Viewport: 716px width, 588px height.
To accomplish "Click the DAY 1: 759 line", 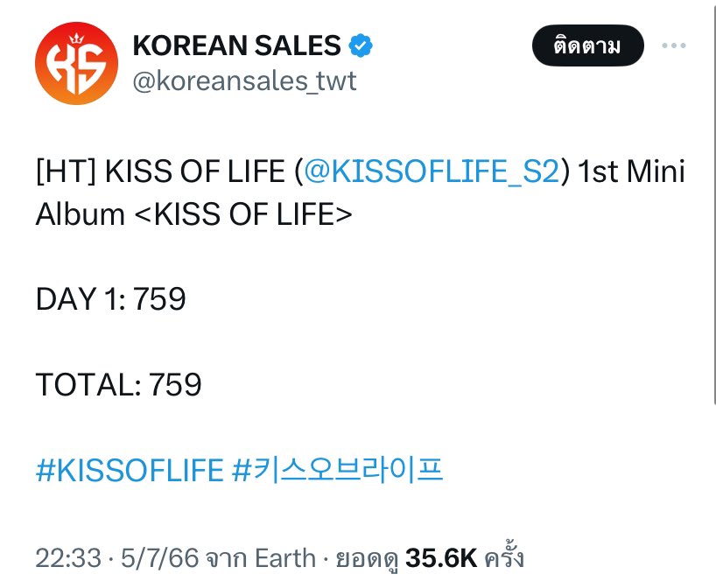I will 111,299.
